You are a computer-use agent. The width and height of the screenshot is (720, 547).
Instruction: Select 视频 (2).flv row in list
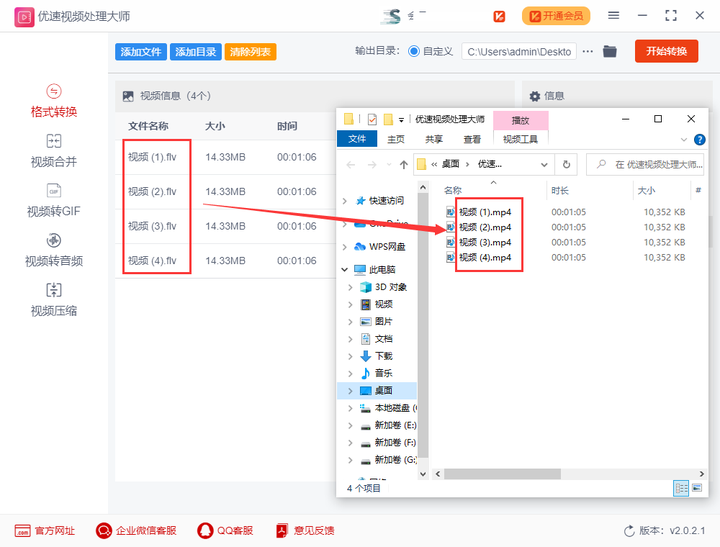pyautogui.click(x=225, y=192)
